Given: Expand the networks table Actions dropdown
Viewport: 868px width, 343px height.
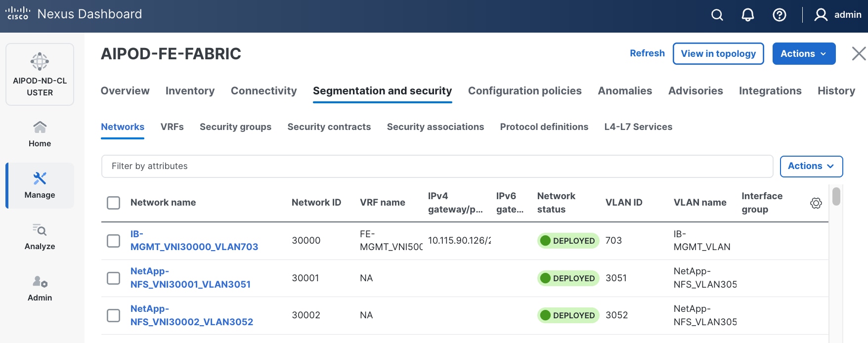Looking at the screenshot, I should pos(811,166).
